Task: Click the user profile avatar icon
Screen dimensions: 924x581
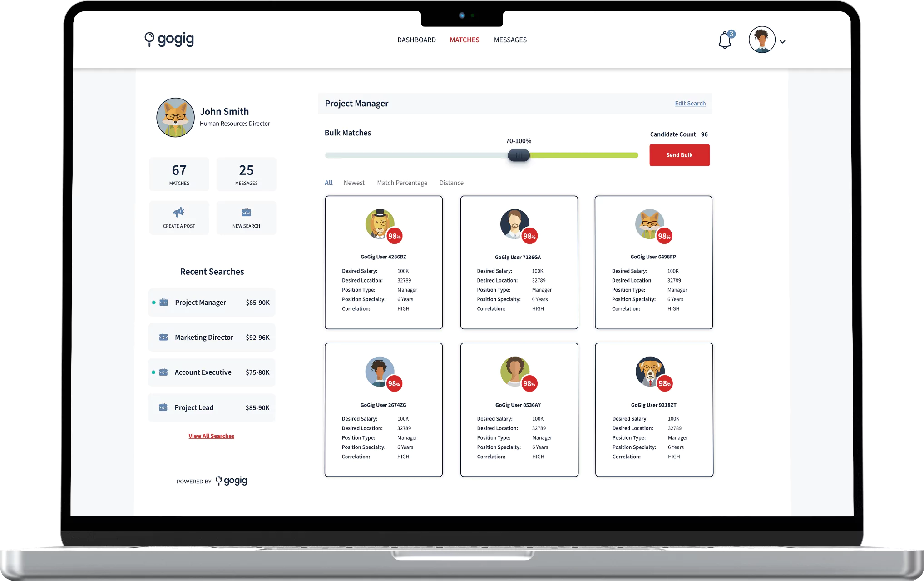Action: tap(761, 40)
